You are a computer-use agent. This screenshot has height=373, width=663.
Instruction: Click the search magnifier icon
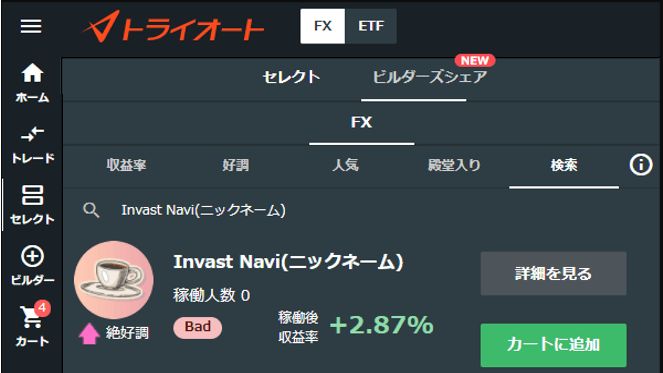click(x=91, y=210)
